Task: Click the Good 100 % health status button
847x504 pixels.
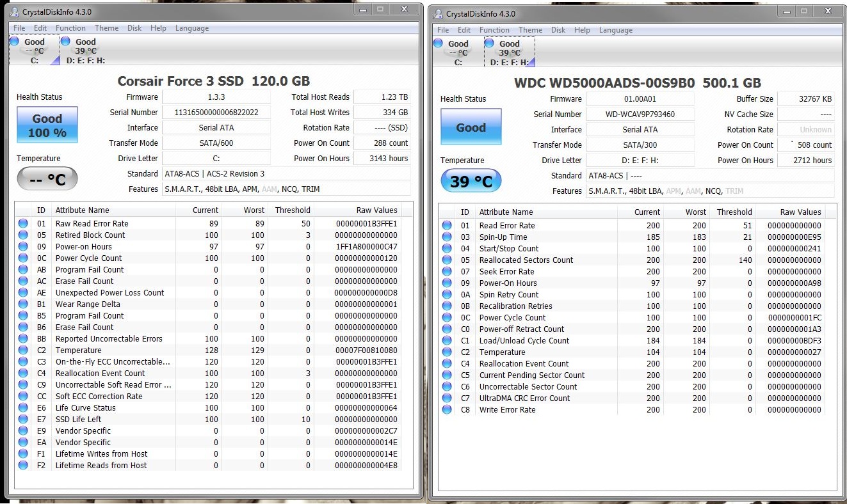Action: click(47, 125)
